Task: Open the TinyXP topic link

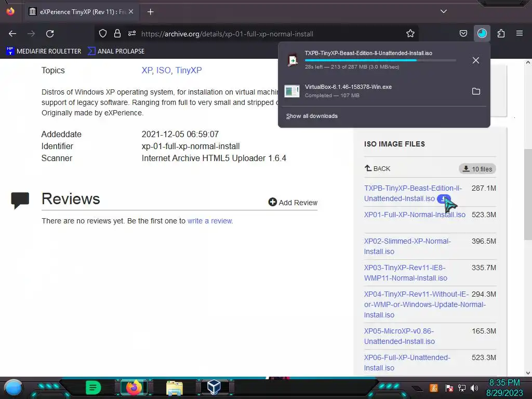Action: pos(188,70)
